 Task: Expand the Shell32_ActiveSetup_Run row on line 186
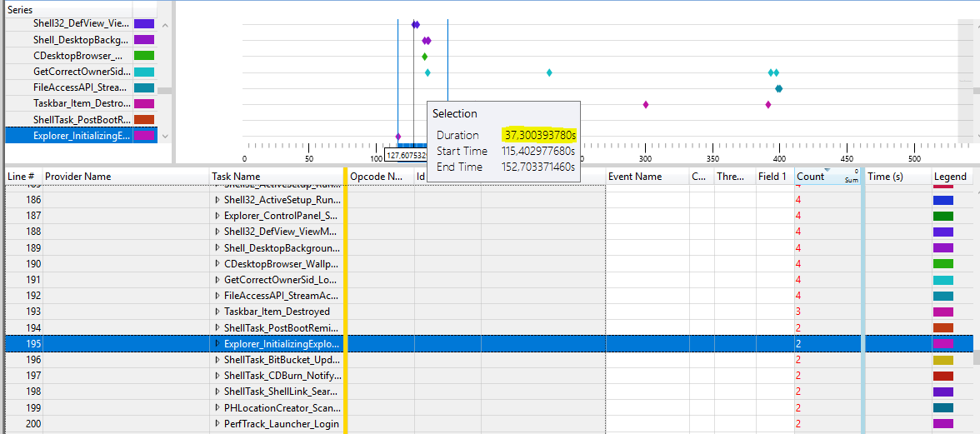click(x=217, y=200)
